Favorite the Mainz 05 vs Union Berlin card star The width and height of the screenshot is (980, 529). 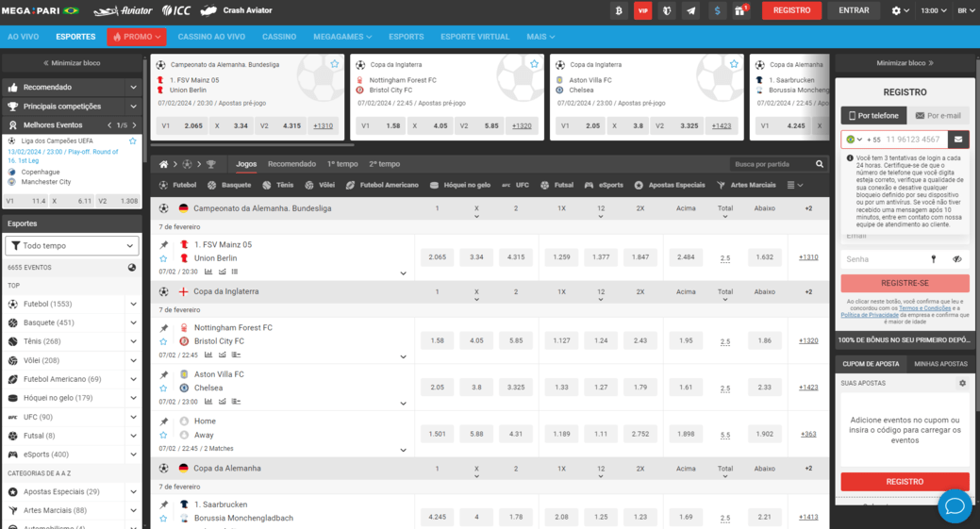[335, 64]
